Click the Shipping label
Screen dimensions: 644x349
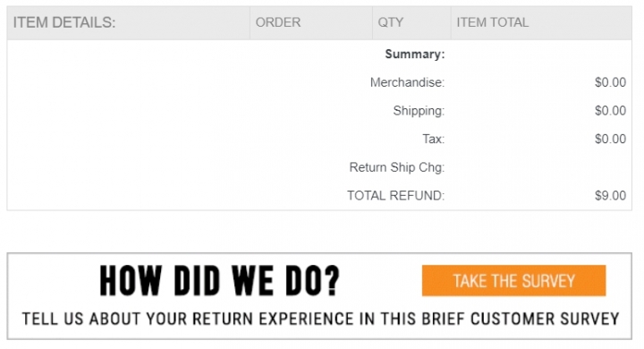[x=419, y=111]
